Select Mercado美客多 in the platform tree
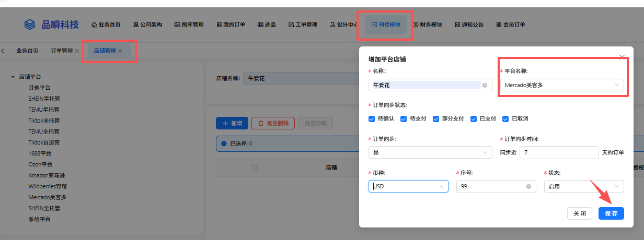Image resolution: width=644 pixels, height=240 pixels. pos(48,198)
